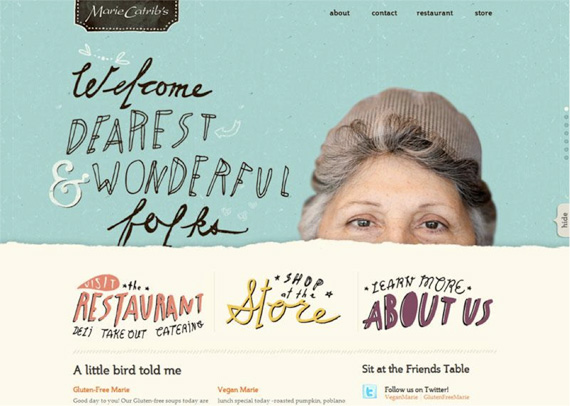Go to the contact menu item
570x406 pixels.
pos(384,13)
